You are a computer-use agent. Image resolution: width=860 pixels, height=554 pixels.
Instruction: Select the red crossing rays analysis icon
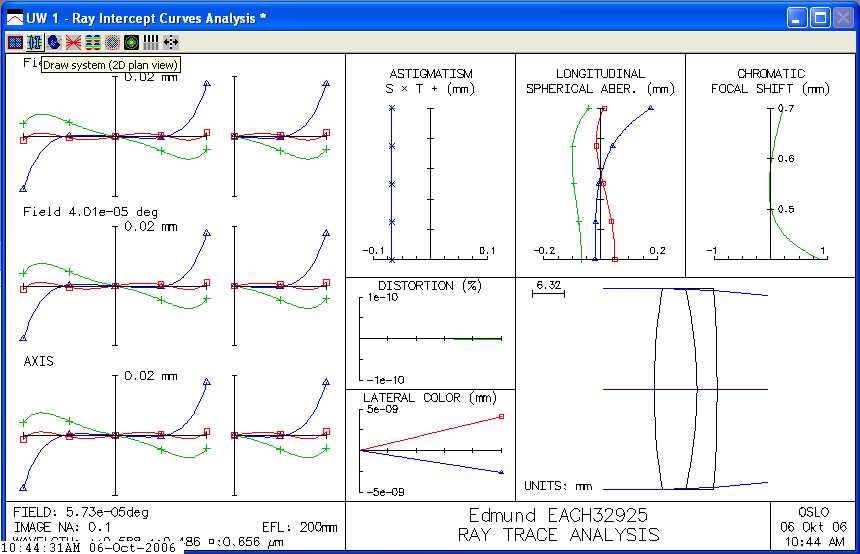click(73, 42)
